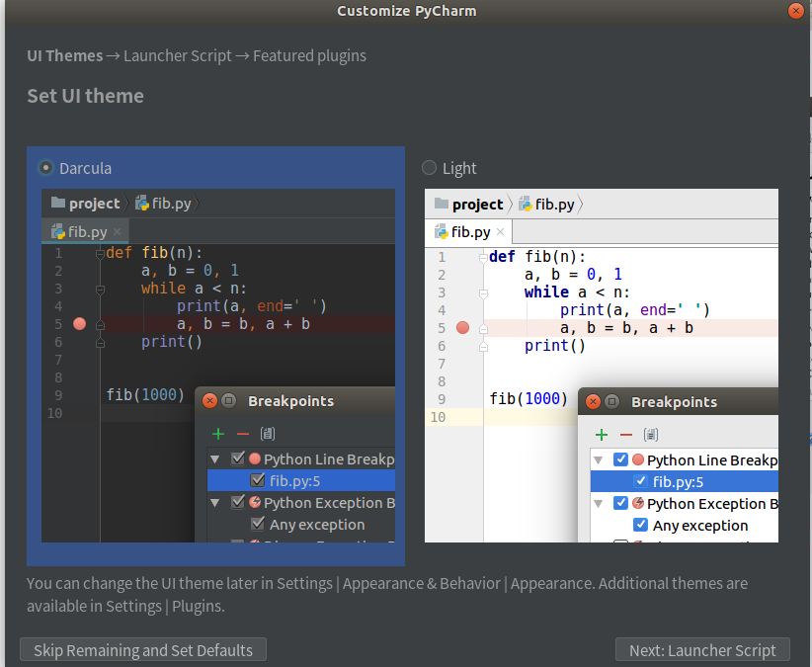812x667 pixels.
Task: Click project folder icon in Darcula preview
Action: [x=58, y=203]
